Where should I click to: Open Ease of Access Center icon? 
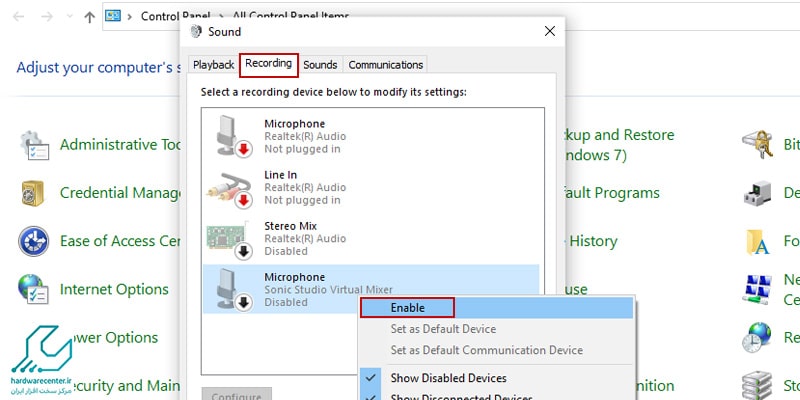34,241
